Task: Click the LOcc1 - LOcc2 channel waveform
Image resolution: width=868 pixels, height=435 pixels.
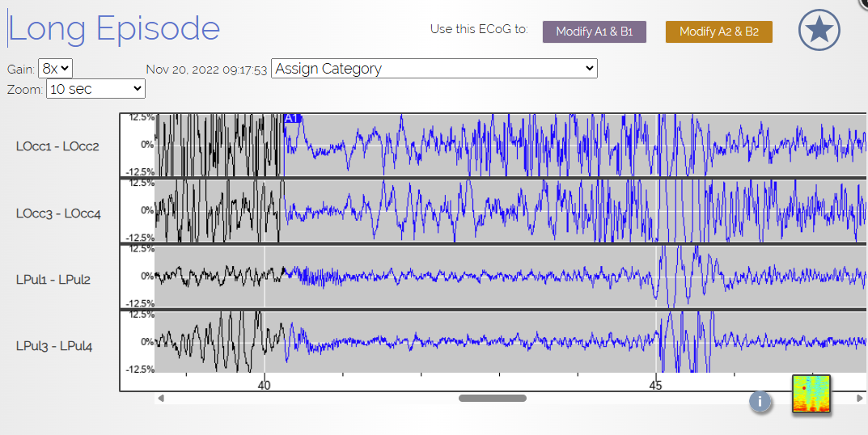Action: click(x=510, y=146)
